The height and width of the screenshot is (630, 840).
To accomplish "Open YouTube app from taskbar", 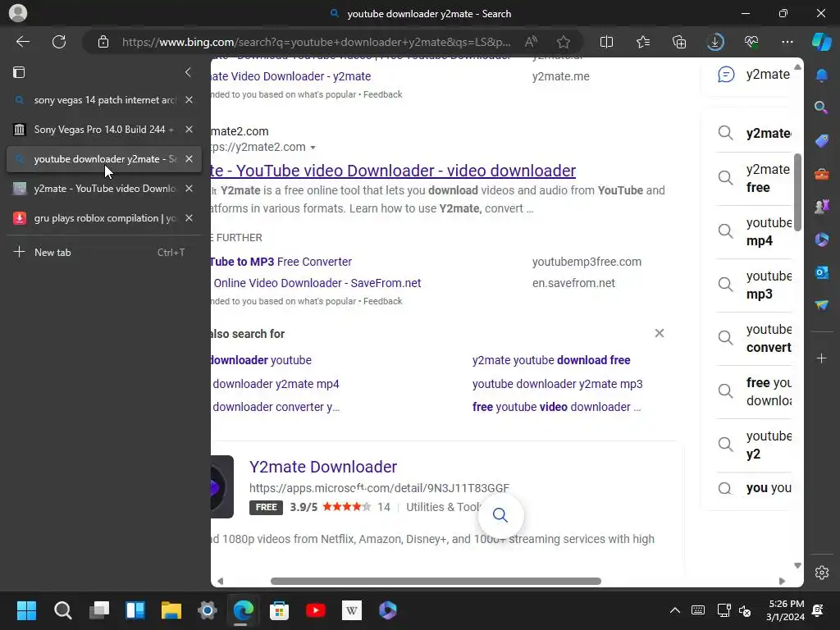I will 316,610.
